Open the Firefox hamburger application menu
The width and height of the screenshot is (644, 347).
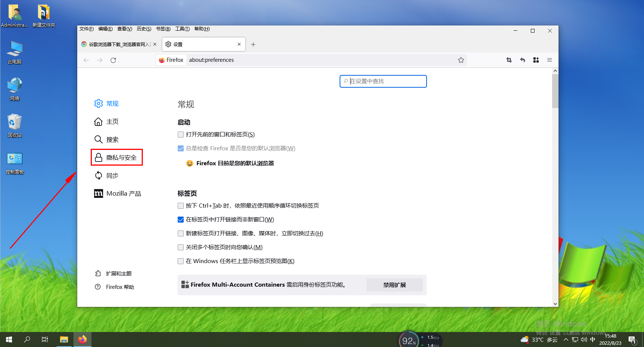click(x=550, y=60)
